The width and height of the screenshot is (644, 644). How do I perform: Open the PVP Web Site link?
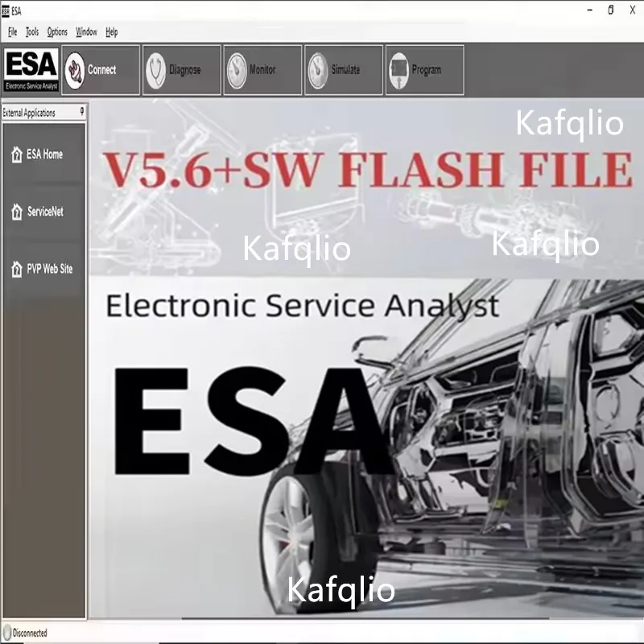50,269
